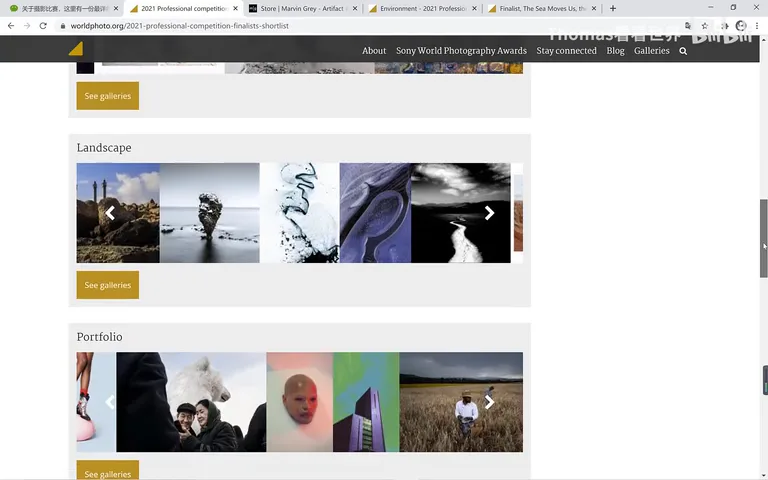Open the Galleries menu item

[x=651, y=51]
